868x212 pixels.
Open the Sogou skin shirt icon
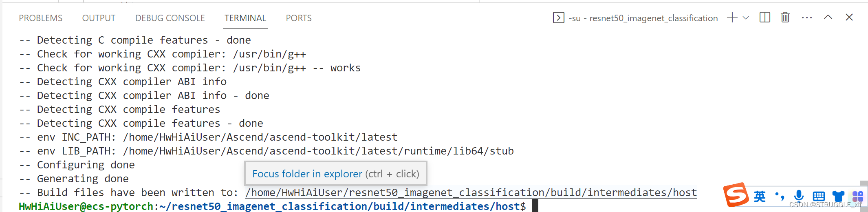point(838,196)
